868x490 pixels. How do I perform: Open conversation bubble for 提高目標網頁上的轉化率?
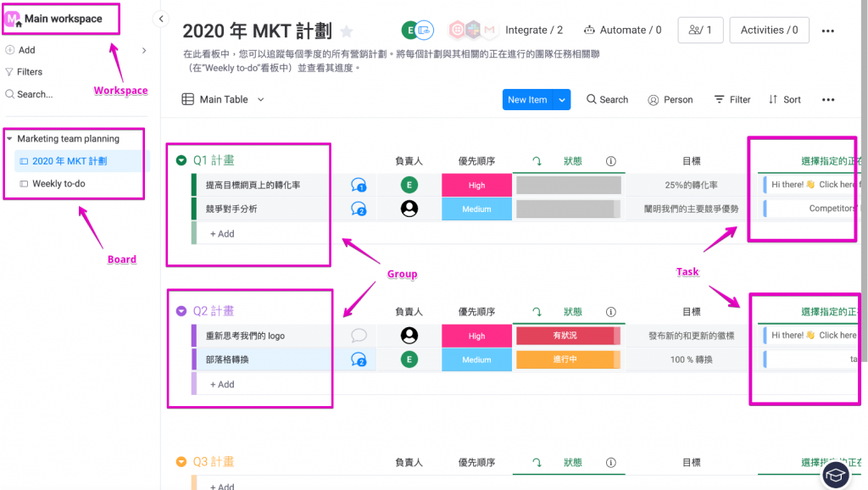359,185
